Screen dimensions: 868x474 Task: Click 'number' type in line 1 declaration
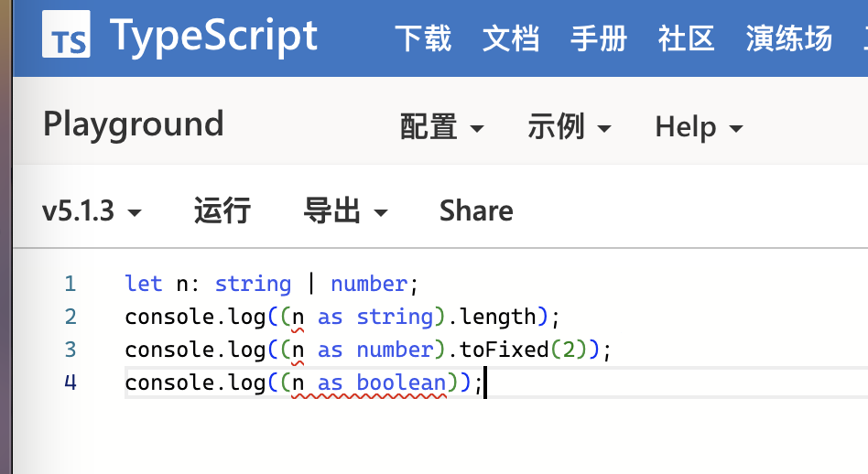coord(369,284)
